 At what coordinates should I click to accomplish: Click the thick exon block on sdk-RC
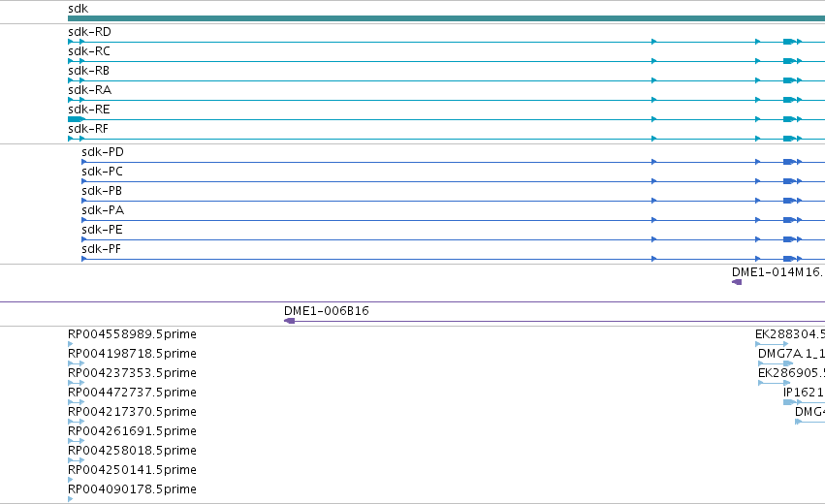pos(789,61)
